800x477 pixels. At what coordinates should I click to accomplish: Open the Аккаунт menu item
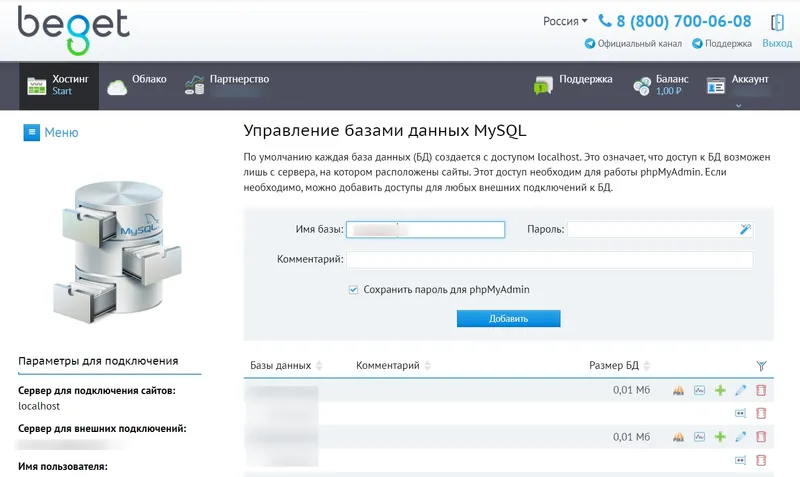(x=738, y=85)
